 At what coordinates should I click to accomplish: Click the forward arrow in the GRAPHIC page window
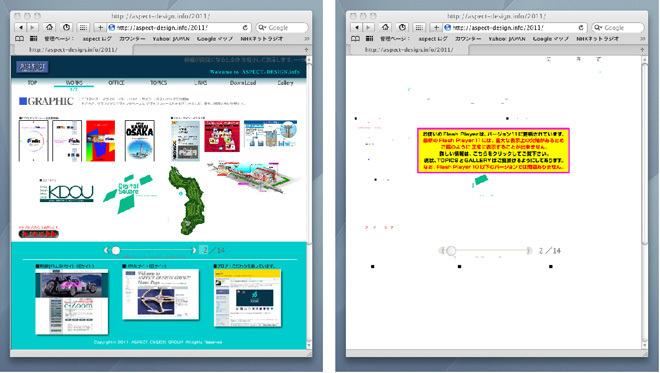click(x=32, y=27)
